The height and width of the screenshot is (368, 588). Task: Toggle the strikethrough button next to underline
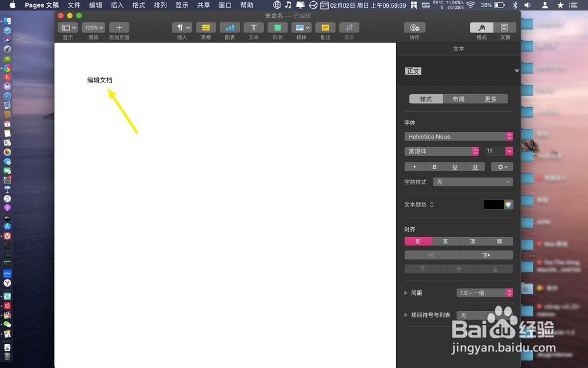pyautogui.click(x=475, y=167)
